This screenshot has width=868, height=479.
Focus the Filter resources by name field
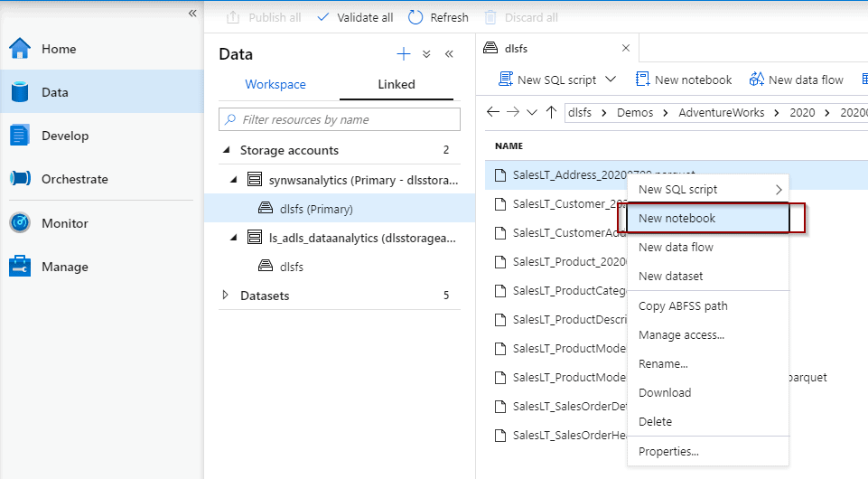click(340, 119)
